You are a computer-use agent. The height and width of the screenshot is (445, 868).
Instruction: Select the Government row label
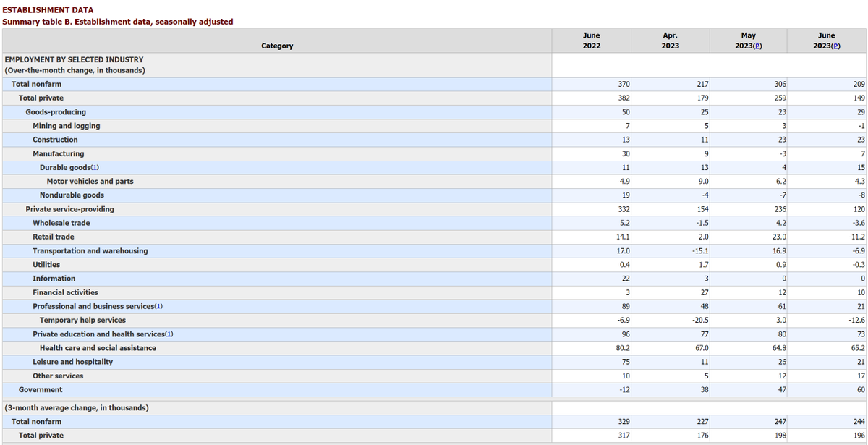tap(41, 390)
